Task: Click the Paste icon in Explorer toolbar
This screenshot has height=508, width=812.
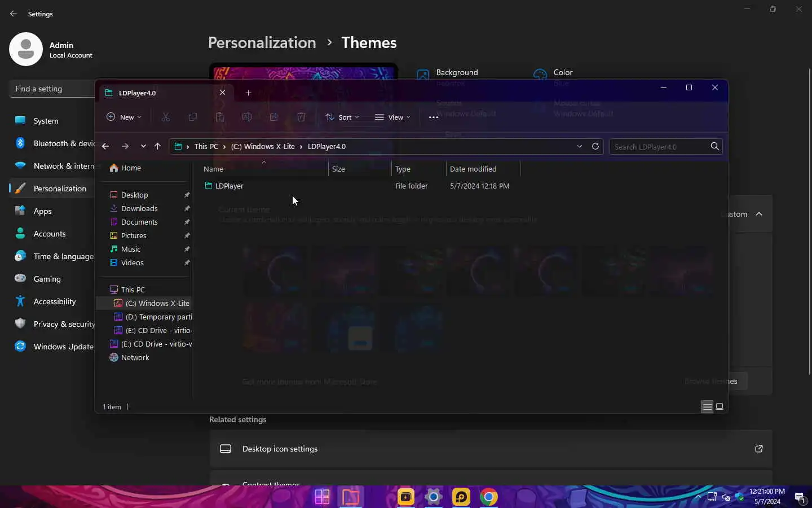Action: coord(220,117)
